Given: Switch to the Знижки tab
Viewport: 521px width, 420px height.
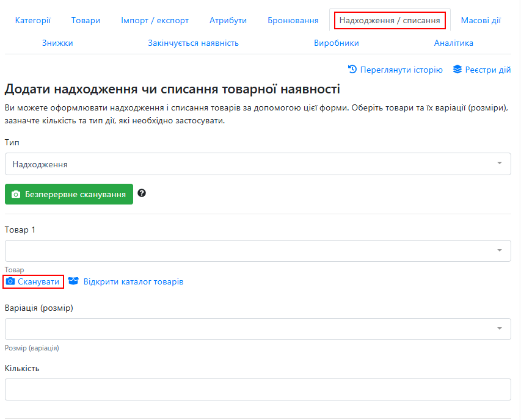Looking at the screenshot, I should pyautogui.click(x=57, y=43).
